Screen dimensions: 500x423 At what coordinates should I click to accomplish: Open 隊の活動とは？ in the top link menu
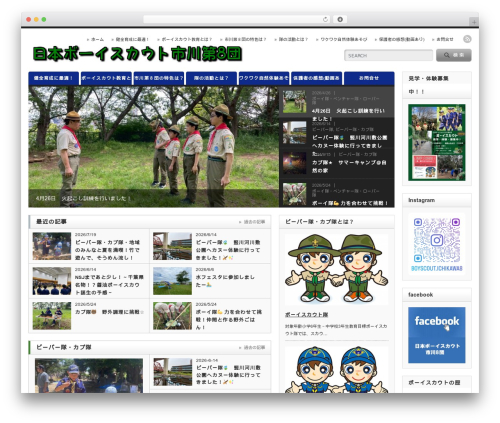[293, 39]
